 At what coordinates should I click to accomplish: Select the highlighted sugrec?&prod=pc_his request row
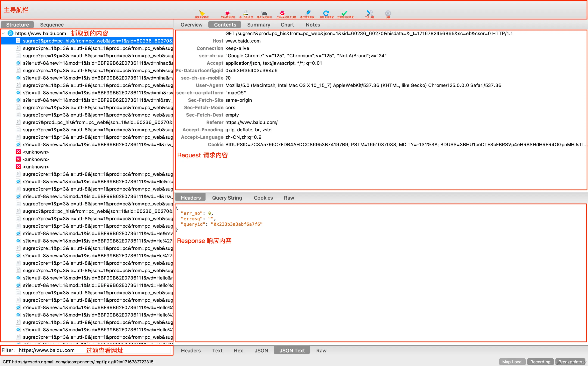(x=87, y=41)
